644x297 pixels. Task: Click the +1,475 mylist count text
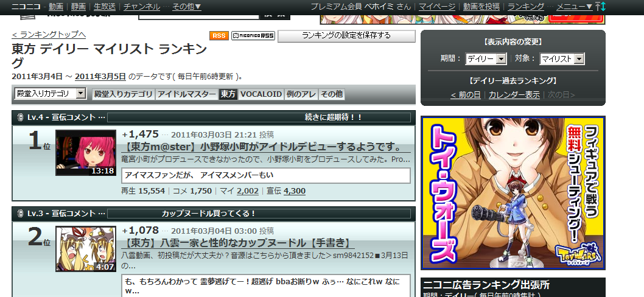pos(141,135)
